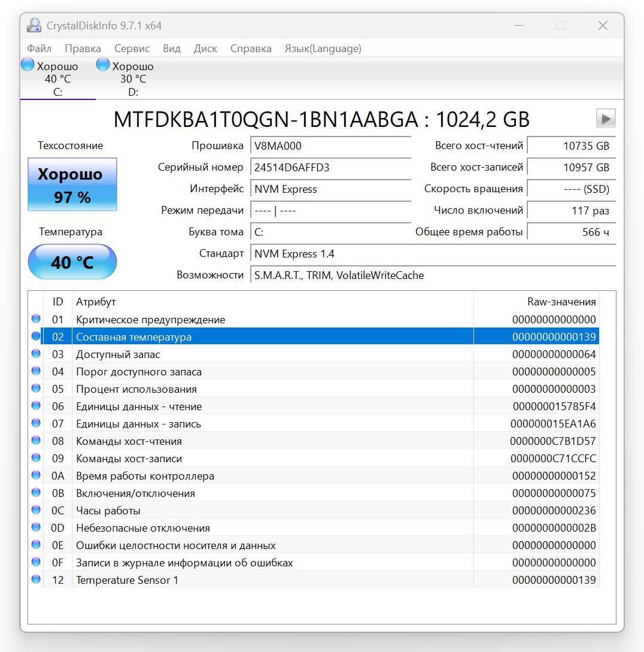Select the Небезопасные отключения row
Screen dimensions: 644x652
[x=314, y=527]
